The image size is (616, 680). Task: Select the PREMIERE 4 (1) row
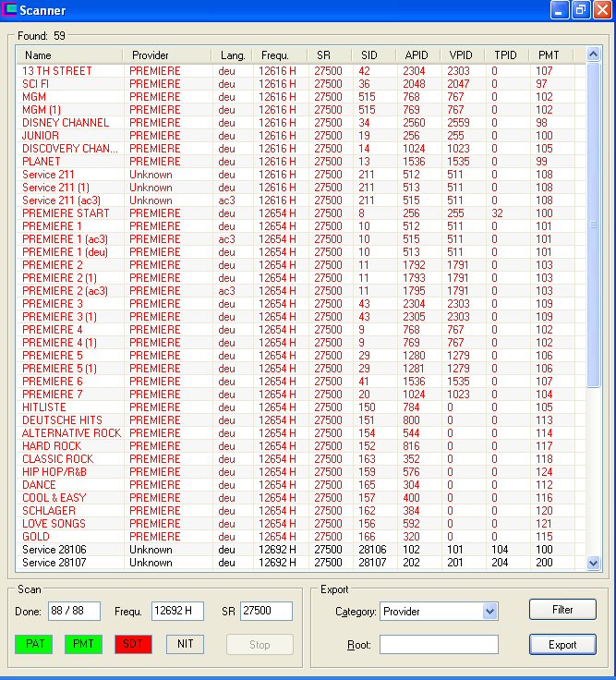[x=301, y=343]
